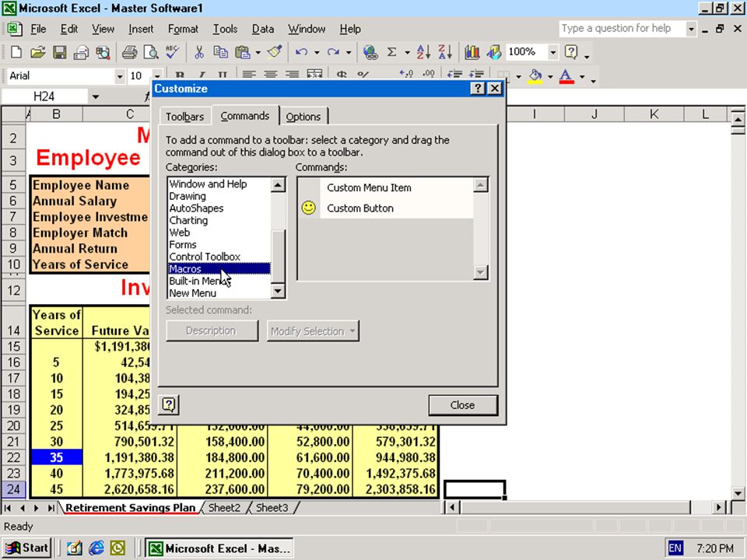Click the Insert Hyperlink globe icon

click(370, 52)
